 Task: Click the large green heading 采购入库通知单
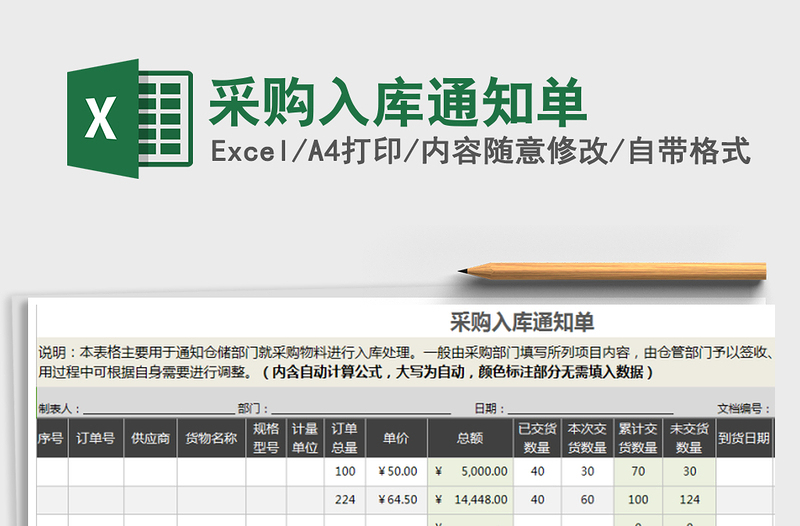tap(397, 103)
